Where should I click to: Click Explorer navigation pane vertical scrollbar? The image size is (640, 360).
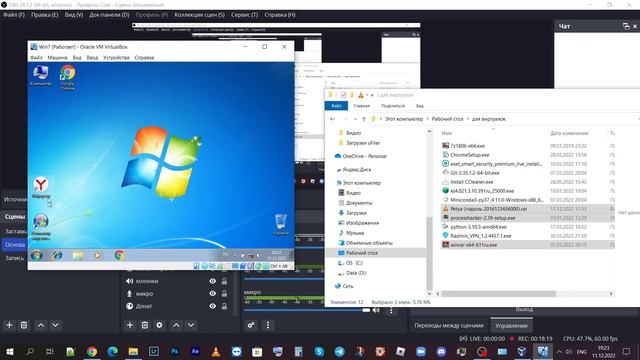429,253
